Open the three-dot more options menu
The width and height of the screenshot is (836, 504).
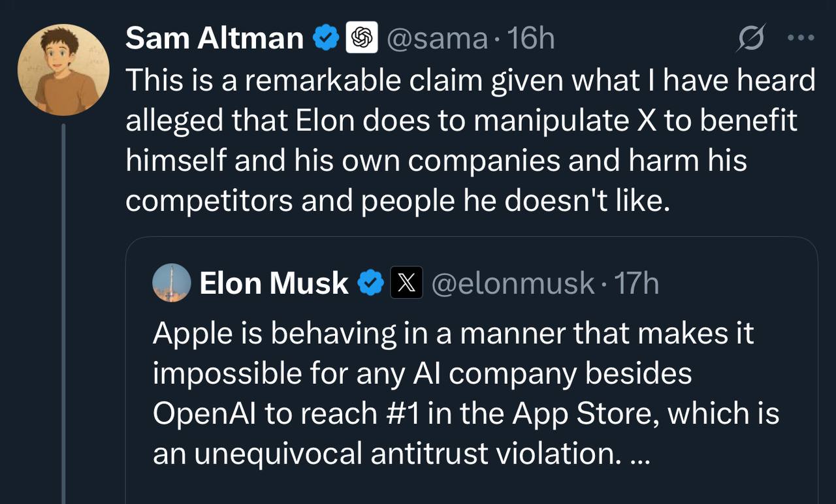click(801, 38)
